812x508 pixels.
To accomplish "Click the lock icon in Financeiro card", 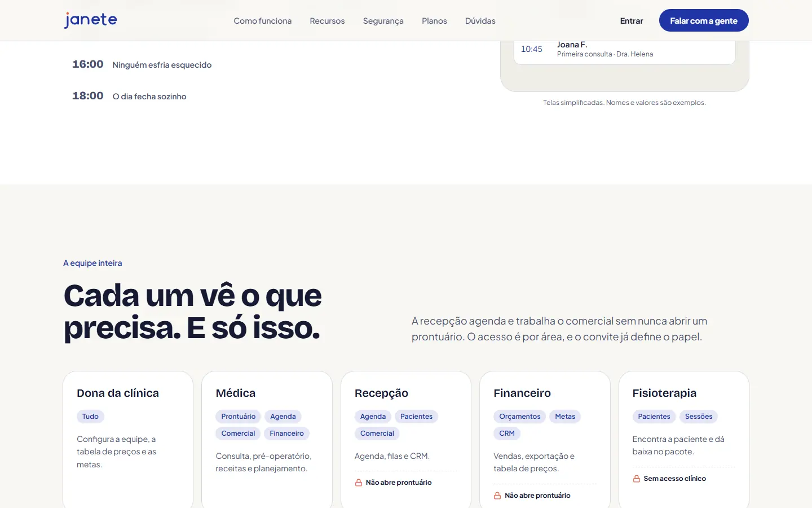I will tap(497, 496).
